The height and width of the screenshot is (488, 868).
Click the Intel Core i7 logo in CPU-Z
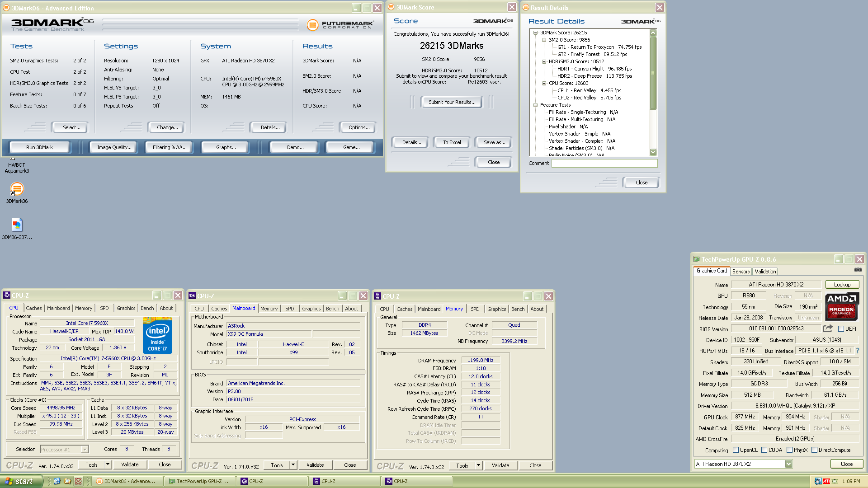pyautogui.click(x=157, y=336)
